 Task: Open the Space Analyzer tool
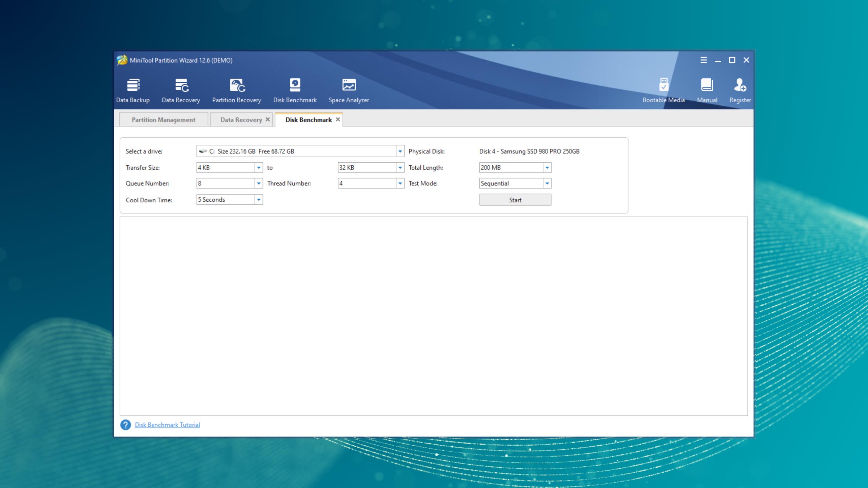click(x=349, y=90)
